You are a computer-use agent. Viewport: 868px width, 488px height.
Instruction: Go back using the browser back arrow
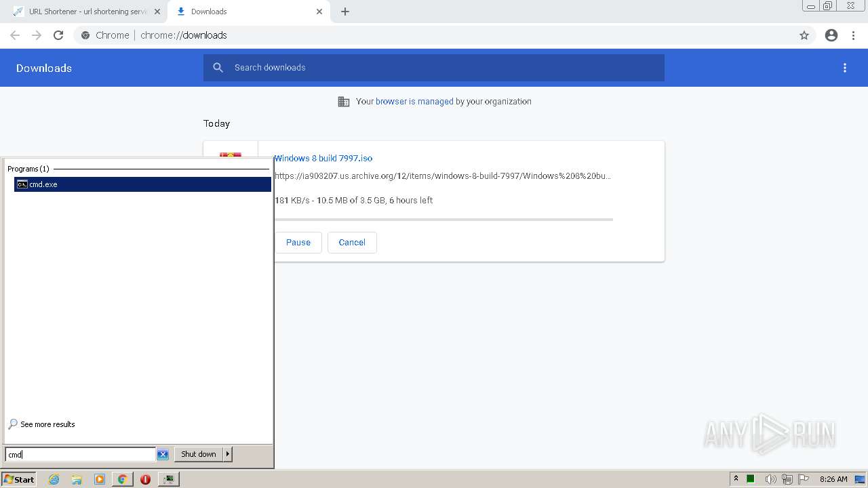(x=15, y=35)
